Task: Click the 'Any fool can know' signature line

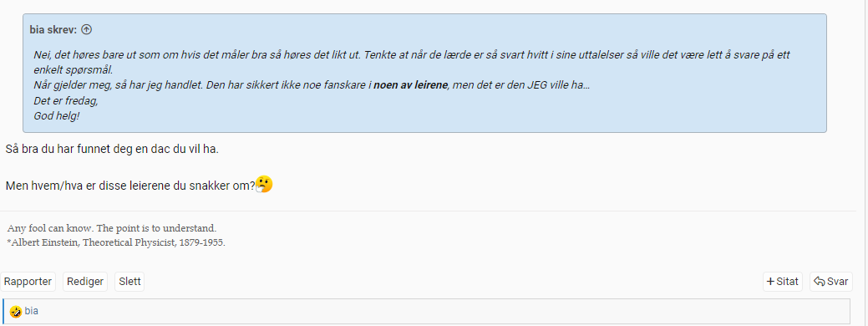Action: click(x=112, y=228)
